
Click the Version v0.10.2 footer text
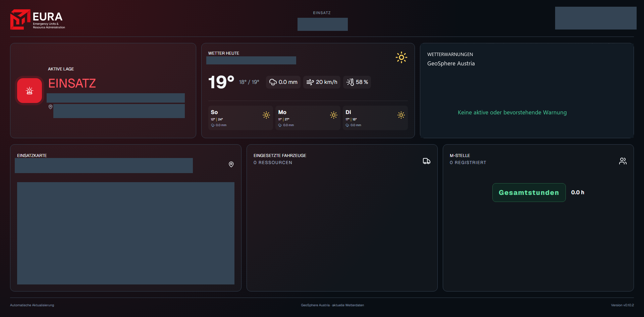pyautogui.click(x=623, y=305)
